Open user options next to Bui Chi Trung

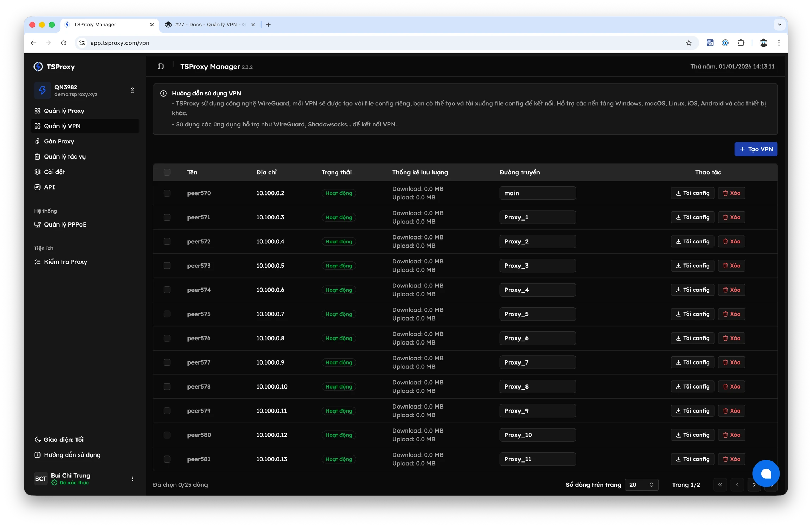point(133,478)
